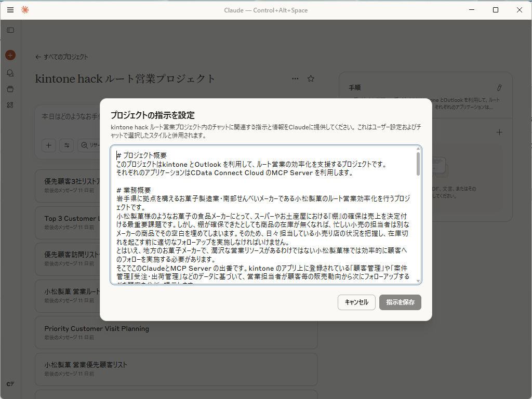Screen dimensions: 532x399
Task: Click the キャンセル button
Action: tap(356, 302)
